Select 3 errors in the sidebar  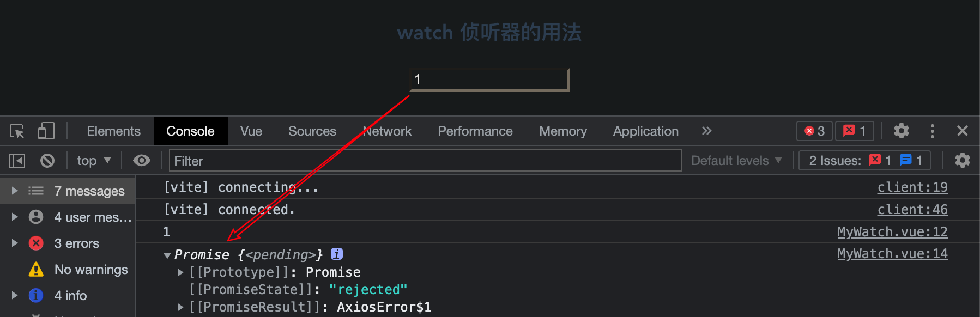(x=76, y=243)
